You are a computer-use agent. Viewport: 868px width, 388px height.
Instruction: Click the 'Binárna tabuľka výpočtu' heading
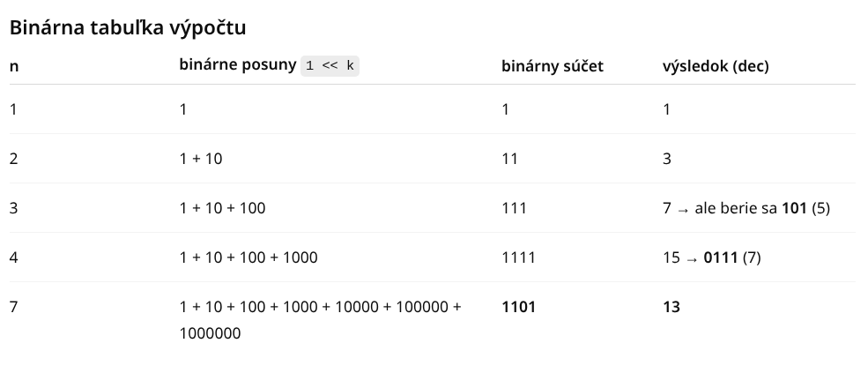(x=127, y=27)
